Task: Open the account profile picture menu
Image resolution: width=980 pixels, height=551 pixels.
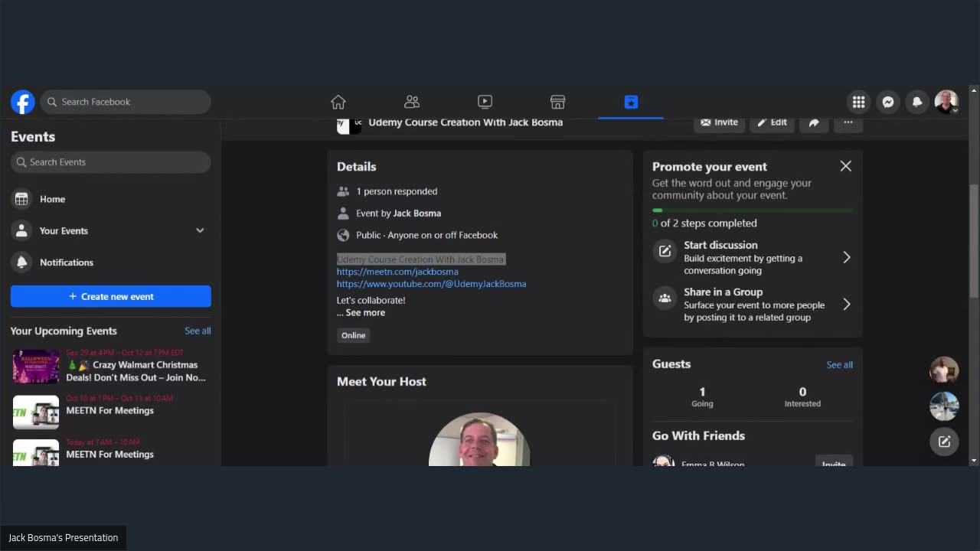Action: 946,102
